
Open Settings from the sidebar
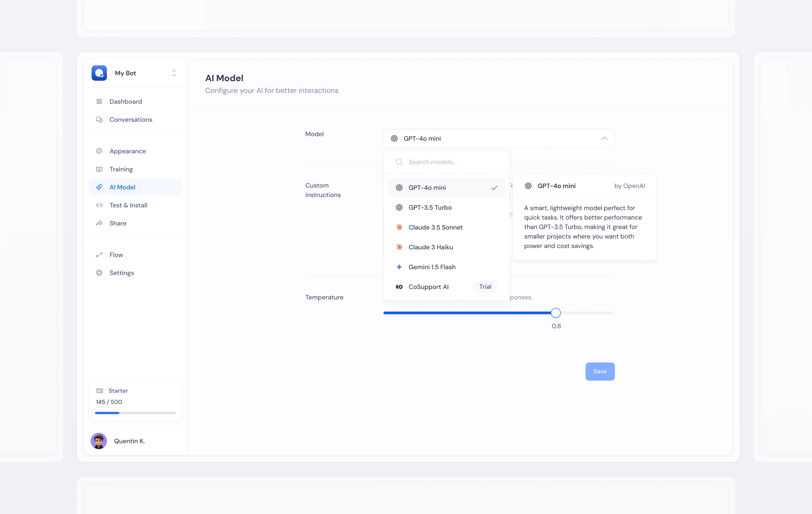coord(135,273)
